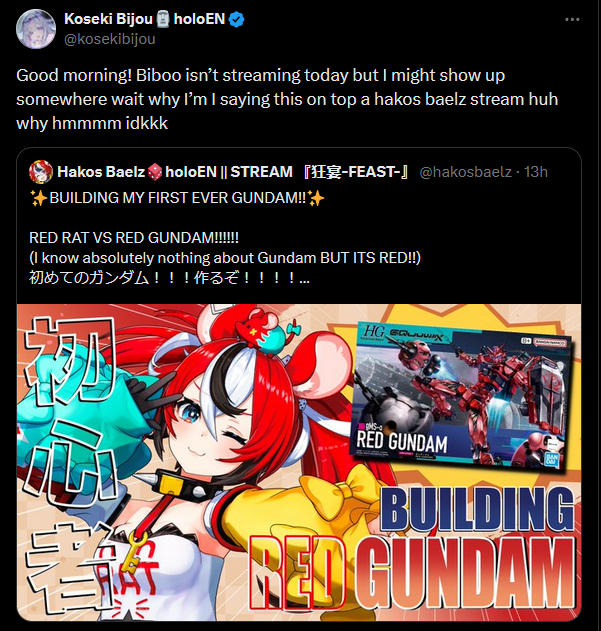Expand the truncated quoted tweet ellipsis
This screenshot has height=631, width=601.
[x=305, y=278]
